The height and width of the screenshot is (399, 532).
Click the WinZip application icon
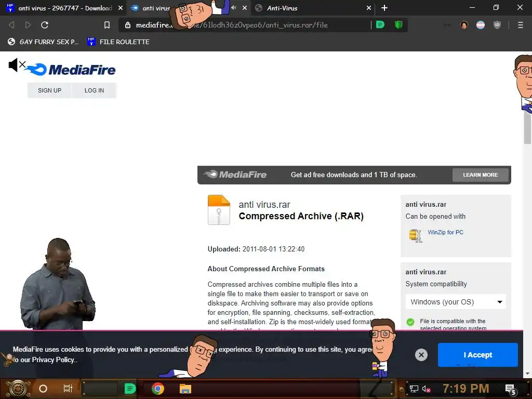[x=415, y=235]
